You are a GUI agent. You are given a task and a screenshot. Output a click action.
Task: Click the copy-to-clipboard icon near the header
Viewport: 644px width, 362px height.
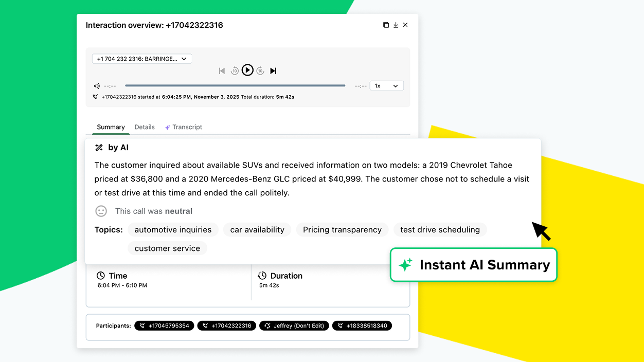386,25
